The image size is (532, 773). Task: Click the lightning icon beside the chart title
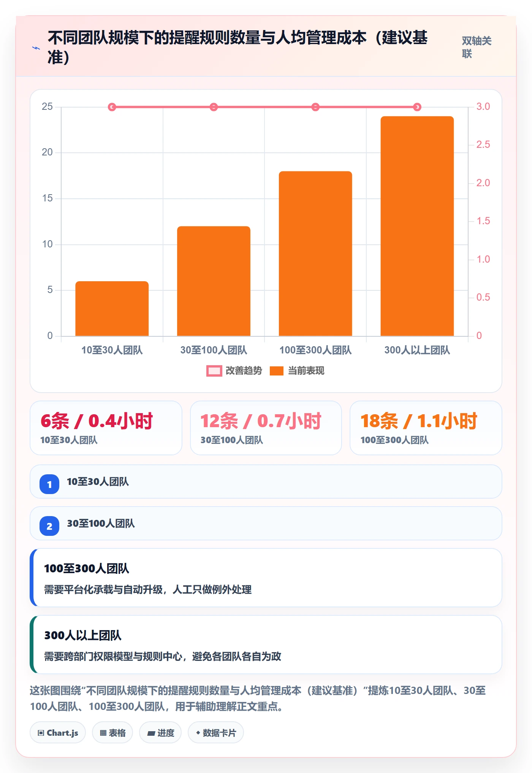coord(36,48)
